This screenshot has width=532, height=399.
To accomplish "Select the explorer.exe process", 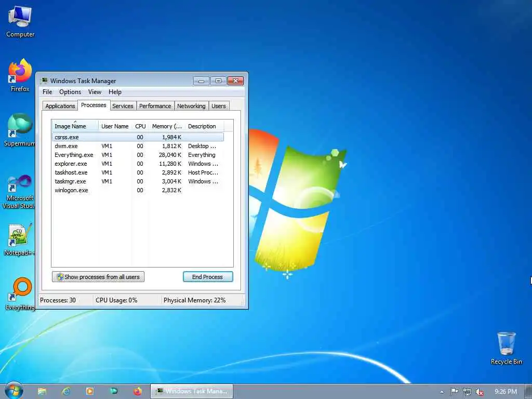I will click(138, 164).
